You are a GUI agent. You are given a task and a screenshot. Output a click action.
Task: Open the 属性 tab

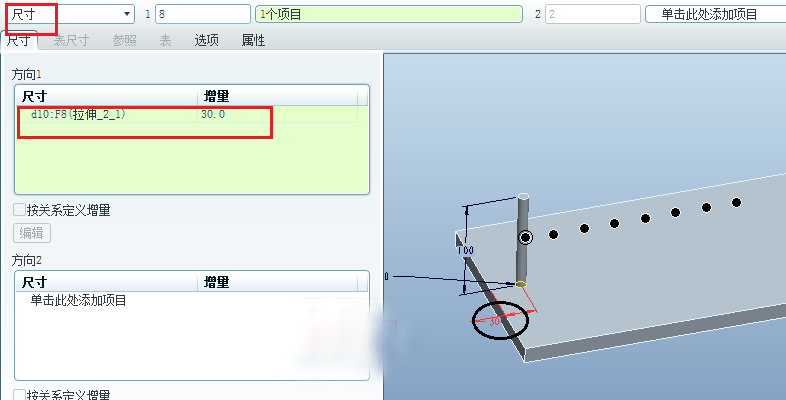click(x=254, y=41)
